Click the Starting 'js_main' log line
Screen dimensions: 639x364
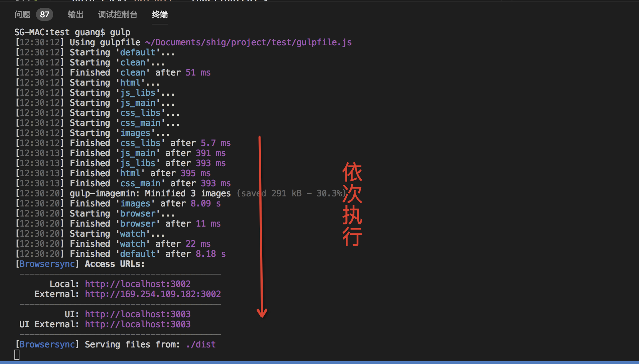(x=95, y=103)
